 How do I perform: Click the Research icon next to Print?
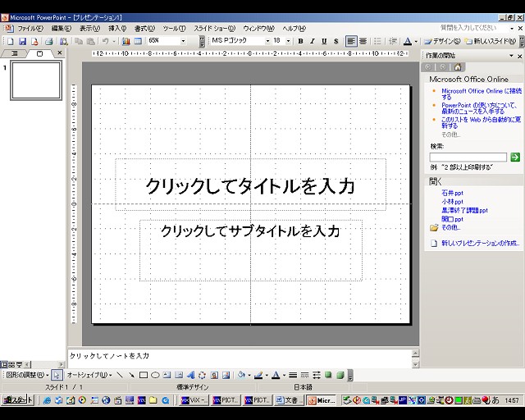pyautogui.click(x=63, y=41)
